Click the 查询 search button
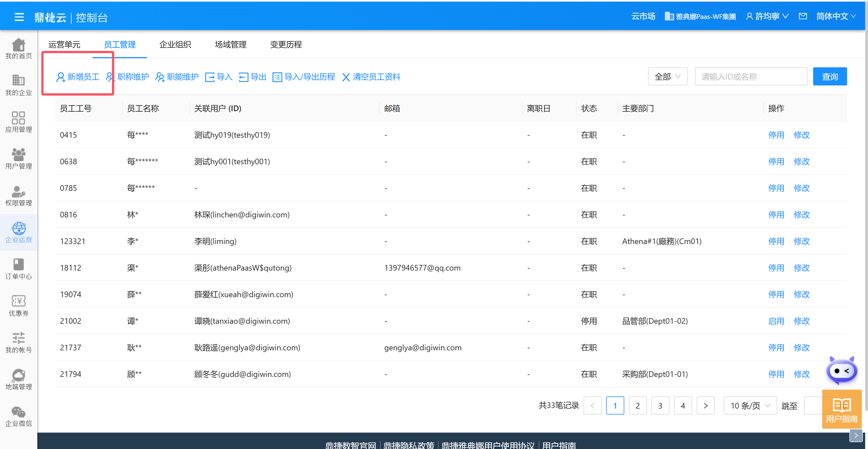868x449 pixels. click(829, 77)
